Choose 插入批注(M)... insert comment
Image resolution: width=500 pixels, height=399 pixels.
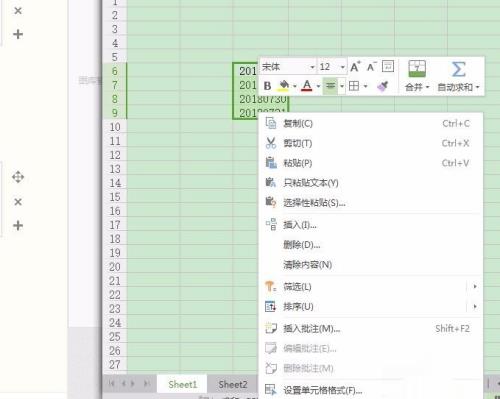click(371, 329)
